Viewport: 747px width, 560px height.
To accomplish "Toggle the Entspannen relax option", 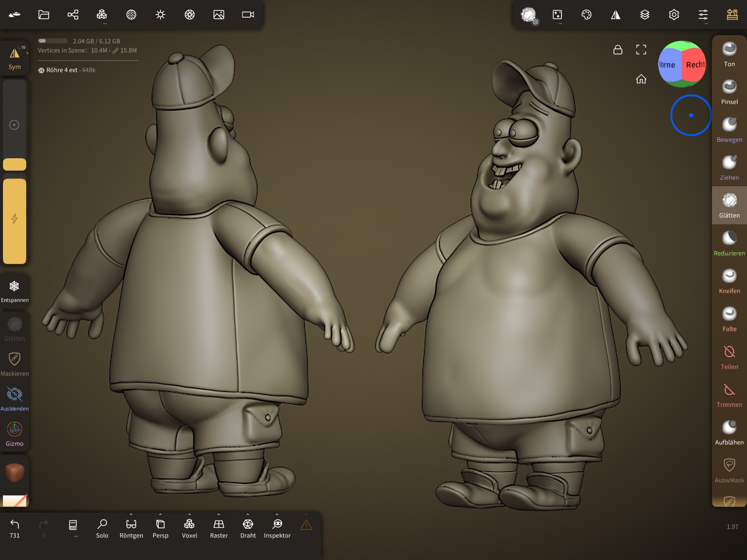I will coord(15,291).
